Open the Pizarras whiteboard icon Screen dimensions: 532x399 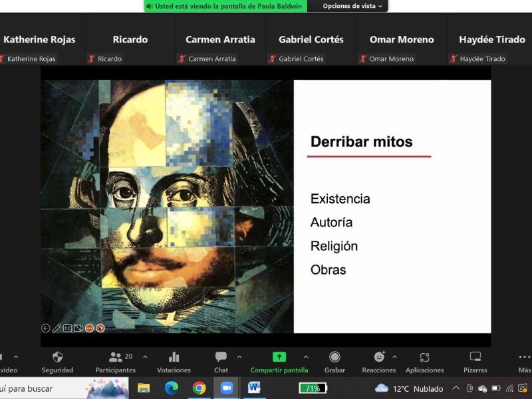point(475,357)
